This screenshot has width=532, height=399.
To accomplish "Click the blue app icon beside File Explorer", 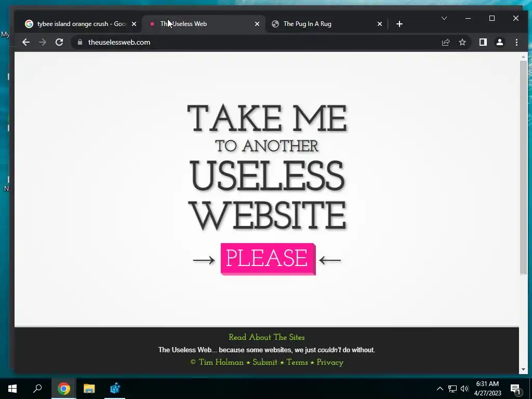I will 115,389.
